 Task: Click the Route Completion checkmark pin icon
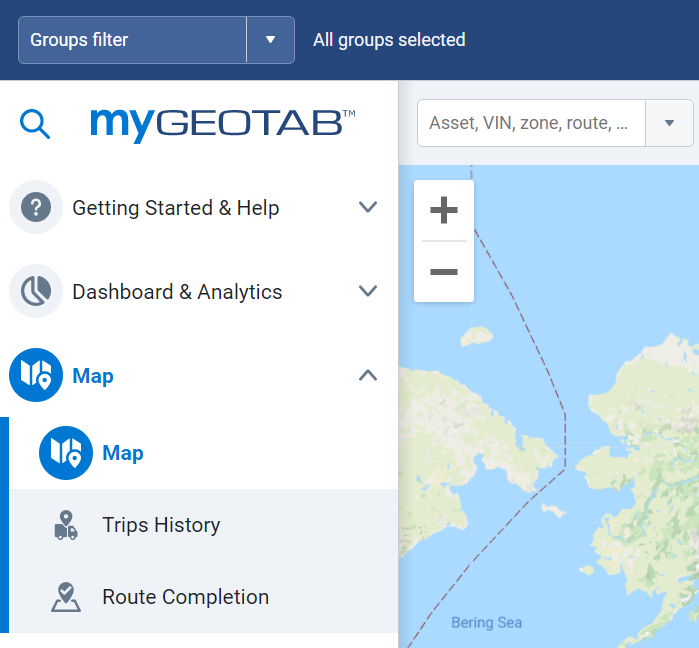[x=66, y=597]
